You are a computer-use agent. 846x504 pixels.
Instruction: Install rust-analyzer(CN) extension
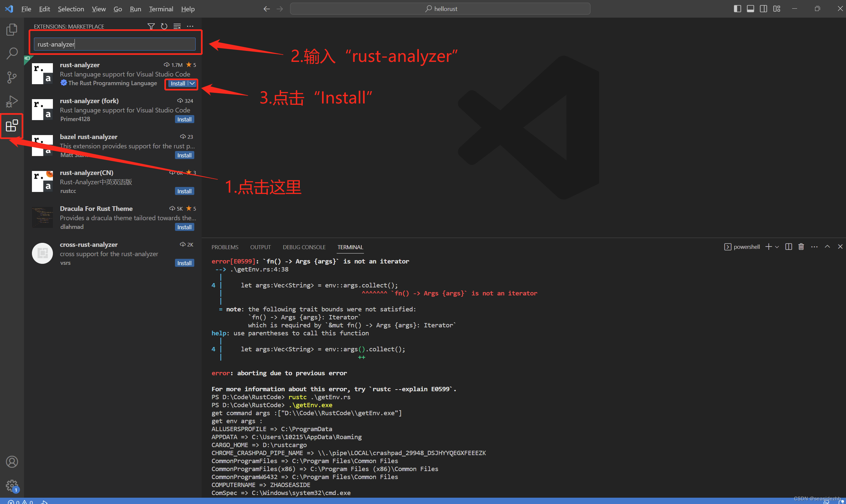(184, 192)
